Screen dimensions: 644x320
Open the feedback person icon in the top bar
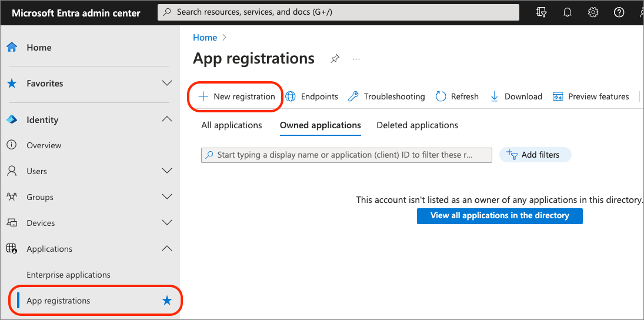pos(640,12)
